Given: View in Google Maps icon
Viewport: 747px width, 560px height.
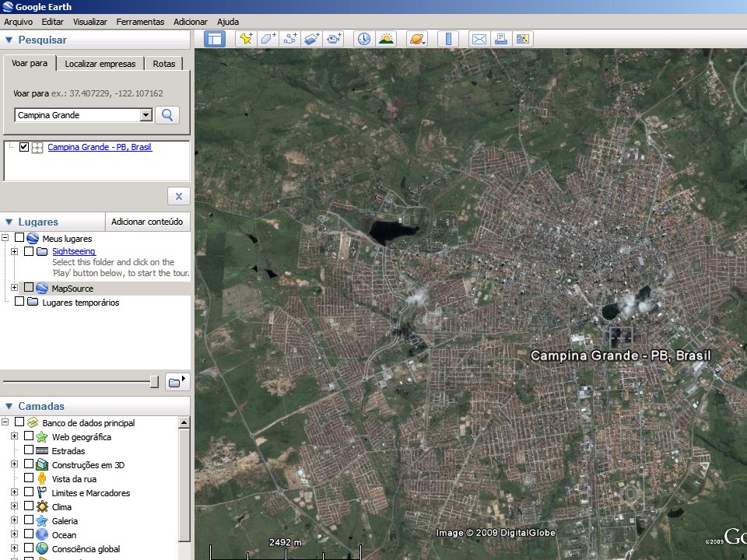Looking at the screenshot, I should [x=523, y=39].
